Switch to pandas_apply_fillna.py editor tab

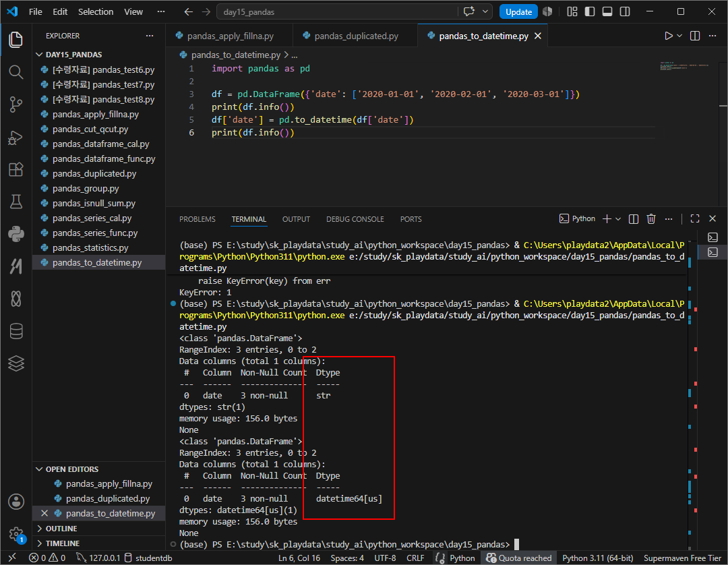tap(230, 36)
